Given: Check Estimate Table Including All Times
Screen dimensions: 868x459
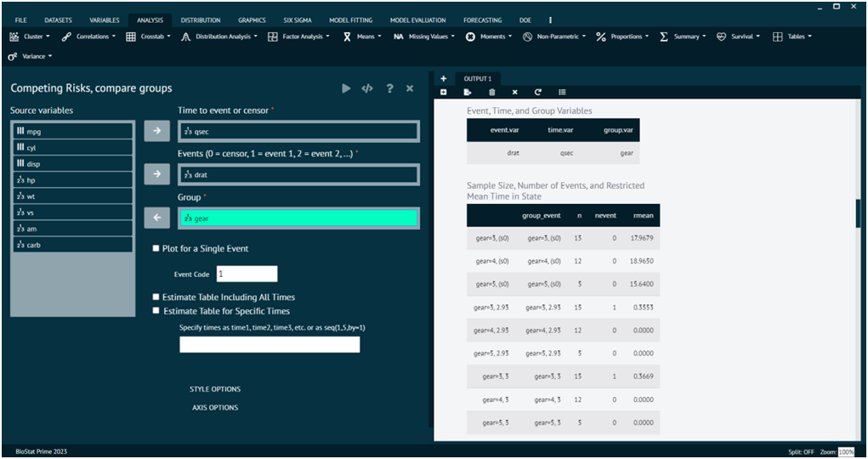Looking at the screenshot, I should [x=156, y=297].
